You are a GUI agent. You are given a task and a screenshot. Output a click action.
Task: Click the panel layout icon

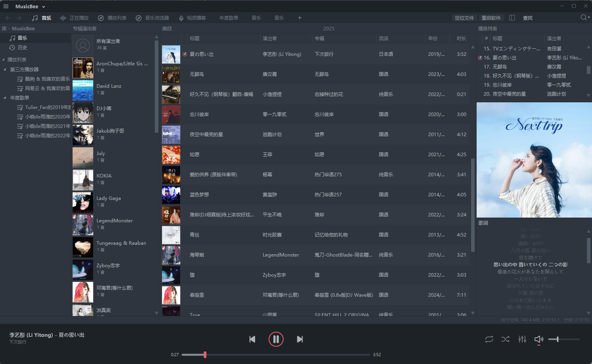512,18
